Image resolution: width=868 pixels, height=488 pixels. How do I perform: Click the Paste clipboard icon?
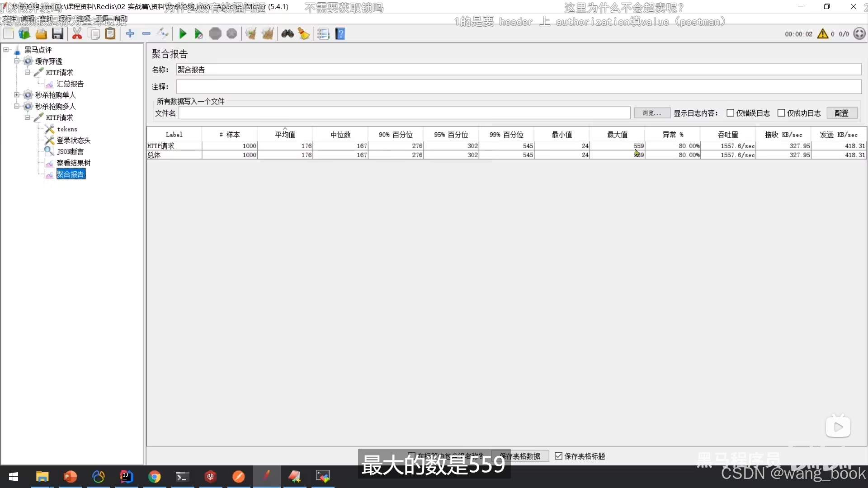pyautogui.click(x=110, y=34)
